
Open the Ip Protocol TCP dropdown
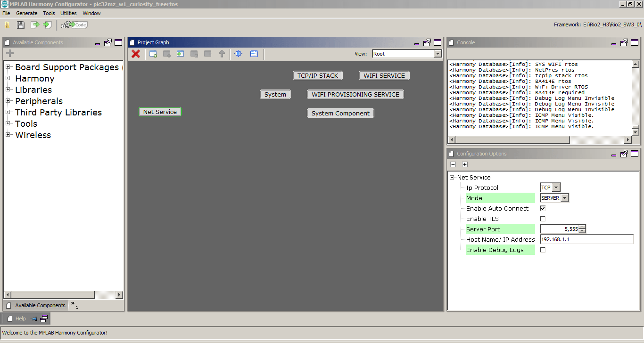556,187
